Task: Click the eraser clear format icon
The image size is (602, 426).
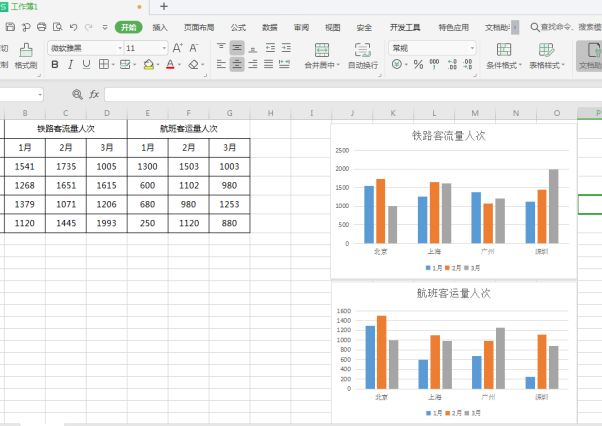Action: coord(194,64)
